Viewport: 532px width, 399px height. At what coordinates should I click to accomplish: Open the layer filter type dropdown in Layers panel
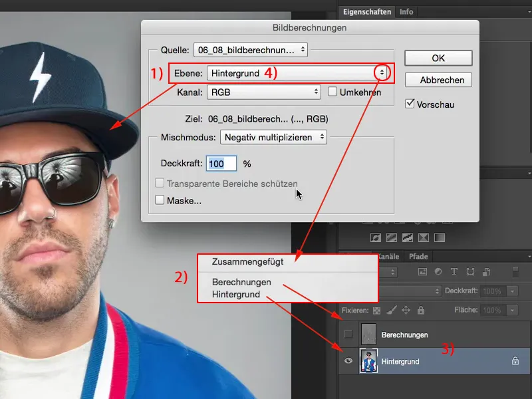388,272
